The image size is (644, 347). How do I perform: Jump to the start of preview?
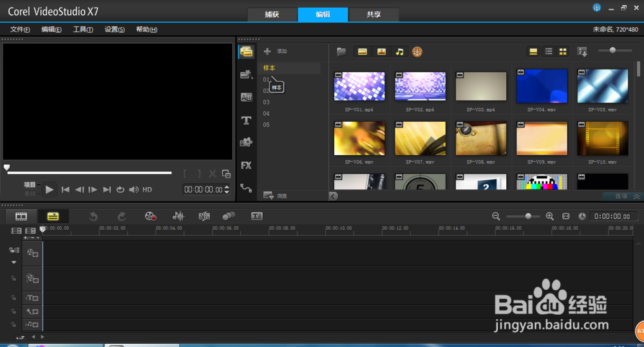coord(65,190)
